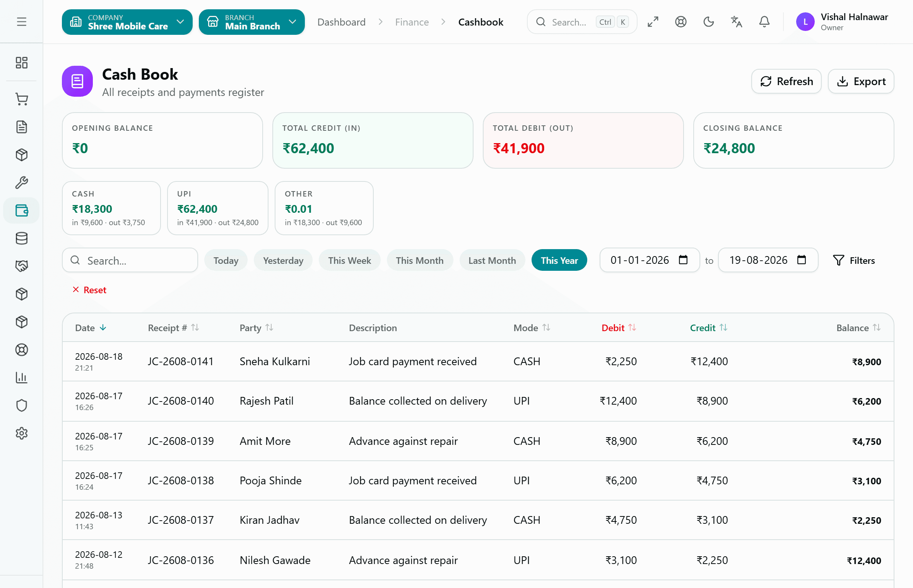Open the database stack icon in the sidebar
Screen dimensions: 913x588
[x=22, y=238]
